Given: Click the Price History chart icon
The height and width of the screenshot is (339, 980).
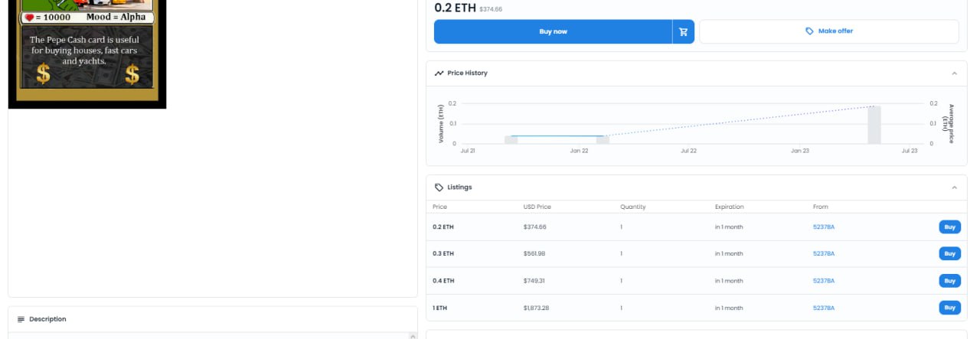Looking at the screenshot, I should click(439, 73).
